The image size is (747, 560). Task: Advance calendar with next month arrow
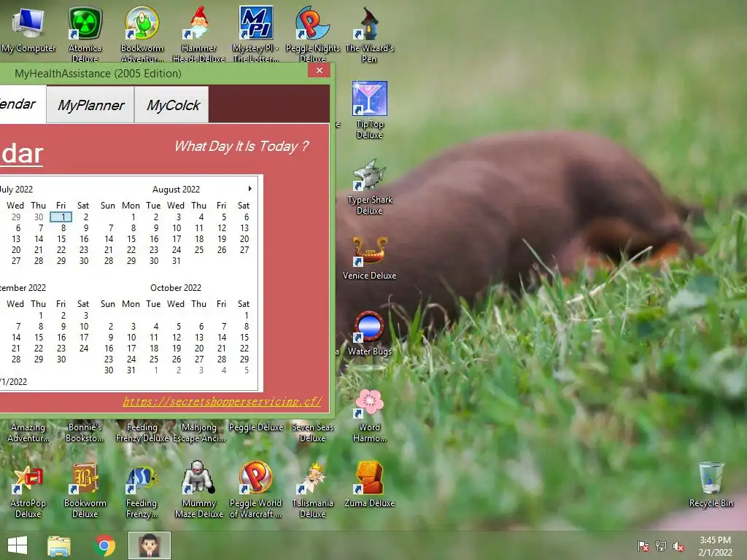click(x=249, y=189)
